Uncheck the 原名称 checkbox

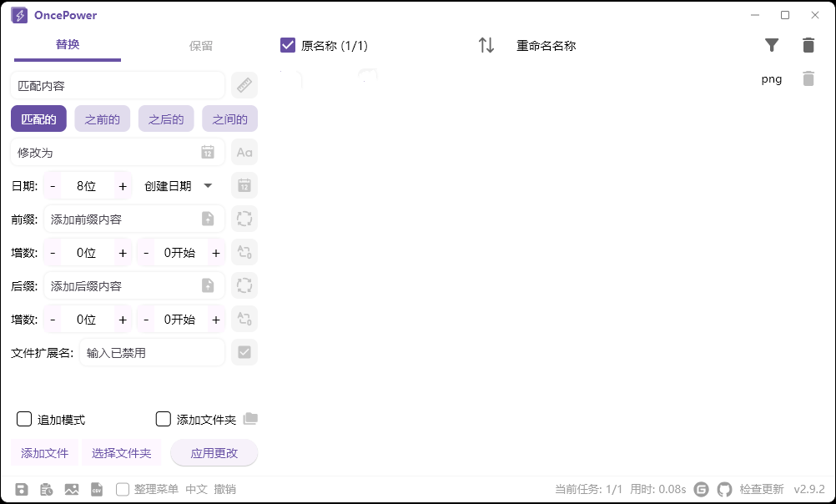click(x=288, y=46)
